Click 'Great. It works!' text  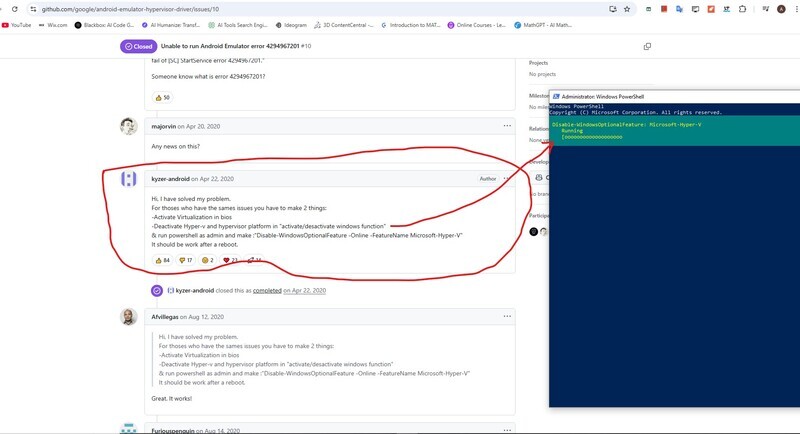tap(171, 399)
